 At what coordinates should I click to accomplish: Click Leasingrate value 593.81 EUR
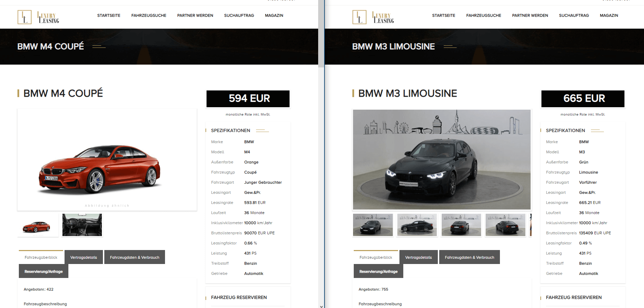(x=255, y=203)
